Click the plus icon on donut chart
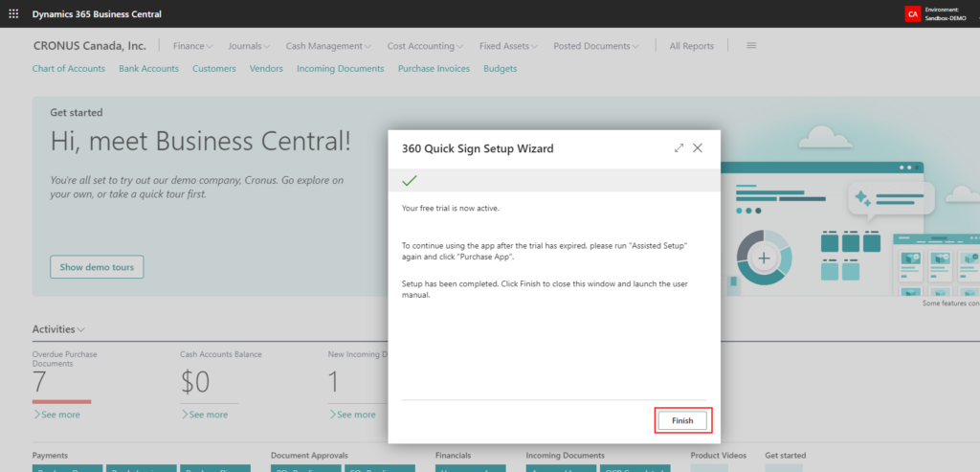 [764, 258]
